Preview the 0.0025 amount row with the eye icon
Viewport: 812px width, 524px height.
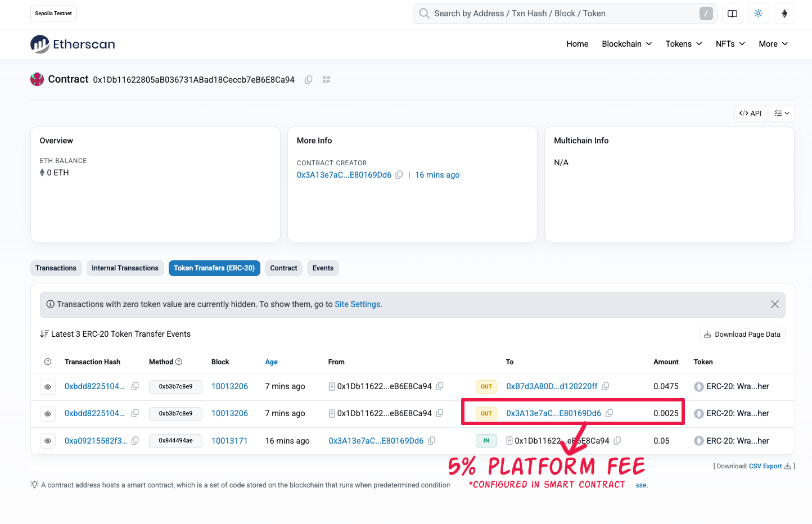point(48,414)
